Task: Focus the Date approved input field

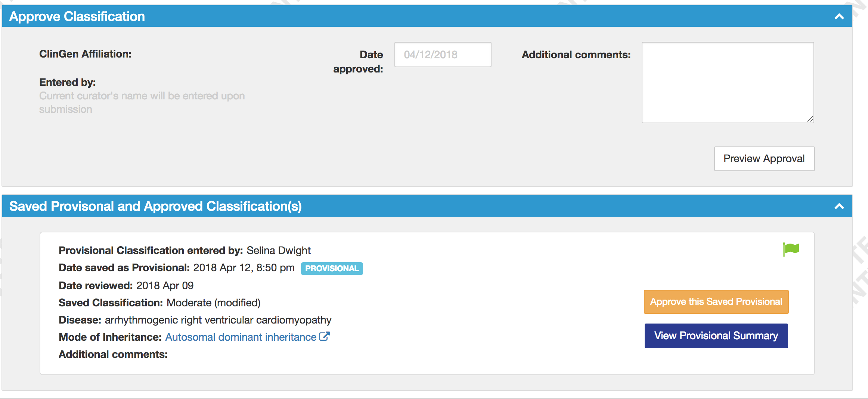Action: (443, 55)
